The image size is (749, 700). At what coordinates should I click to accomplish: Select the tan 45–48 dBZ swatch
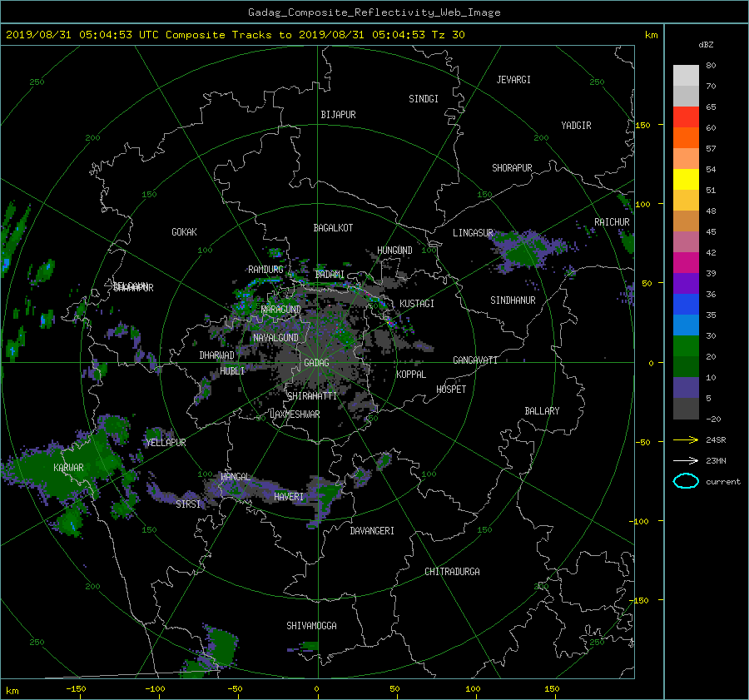click(686, 221)
